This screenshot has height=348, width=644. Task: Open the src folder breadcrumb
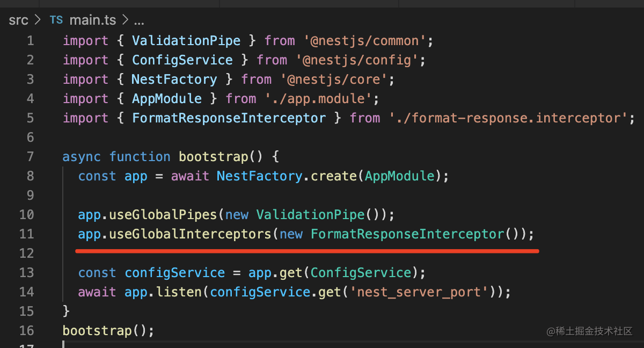click(x=18, y=21)
